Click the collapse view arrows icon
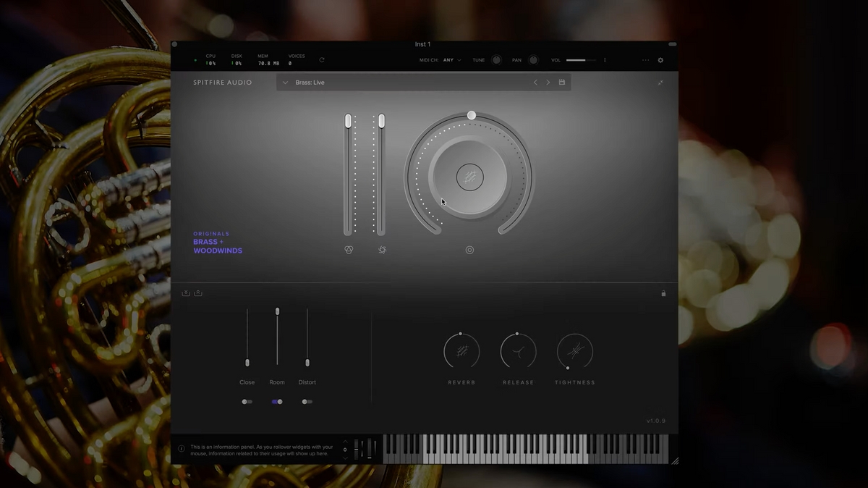868x488 pixels. point(660,83)
